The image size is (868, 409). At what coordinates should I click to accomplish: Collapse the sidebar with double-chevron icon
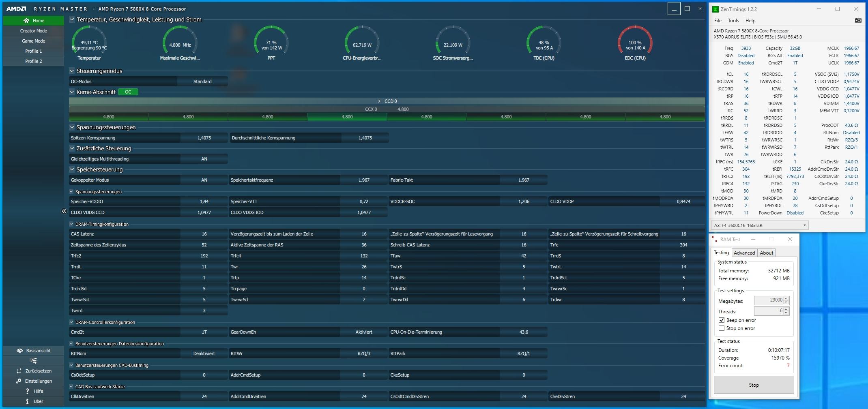click(x=64, y=211)
